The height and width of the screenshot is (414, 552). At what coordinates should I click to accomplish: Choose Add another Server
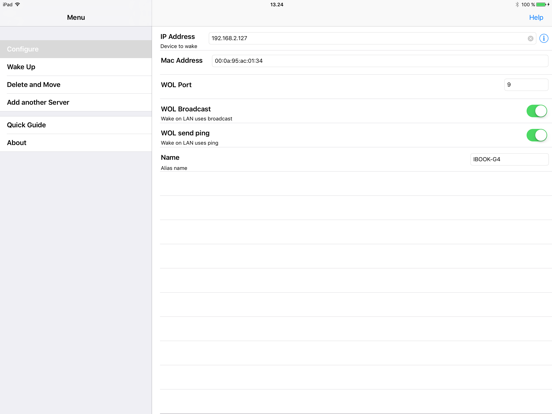coord(76,102)
